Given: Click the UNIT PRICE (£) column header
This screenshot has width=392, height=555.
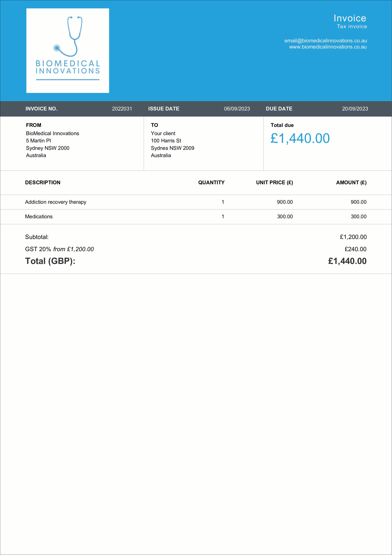Looking at the screenshot, I should (x=274, y=182).
